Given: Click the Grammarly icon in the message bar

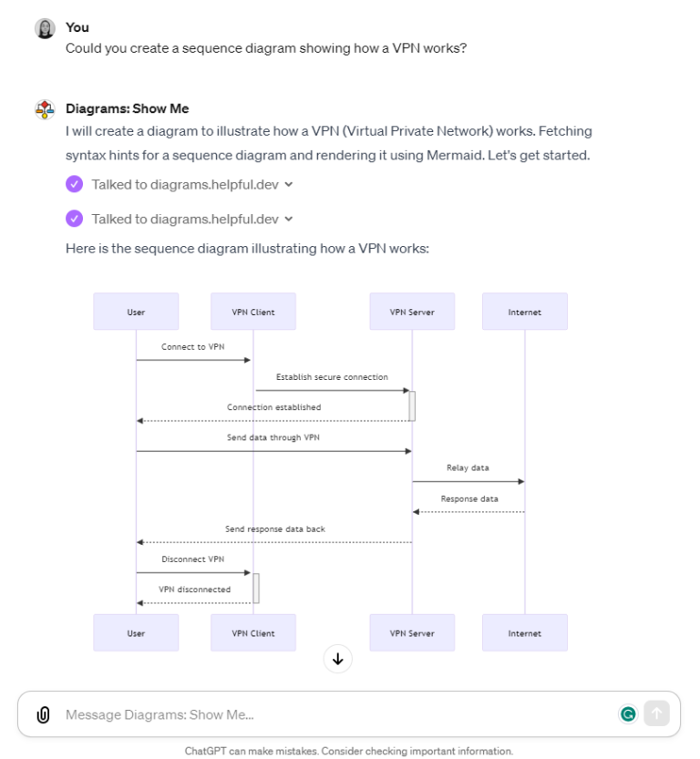Looking at the screenshot, I should (628, 714).
